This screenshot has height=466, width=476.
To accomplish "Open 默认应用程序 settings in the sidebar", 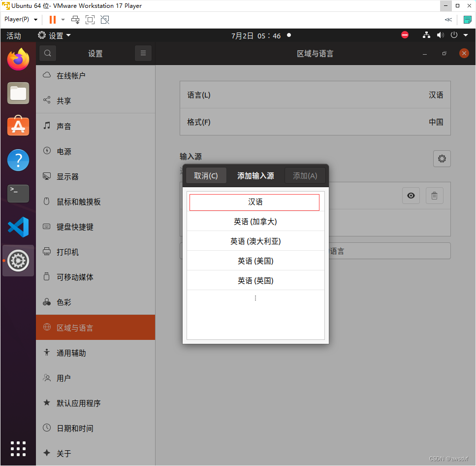I will pyautogui.click(x=95, y=403).
